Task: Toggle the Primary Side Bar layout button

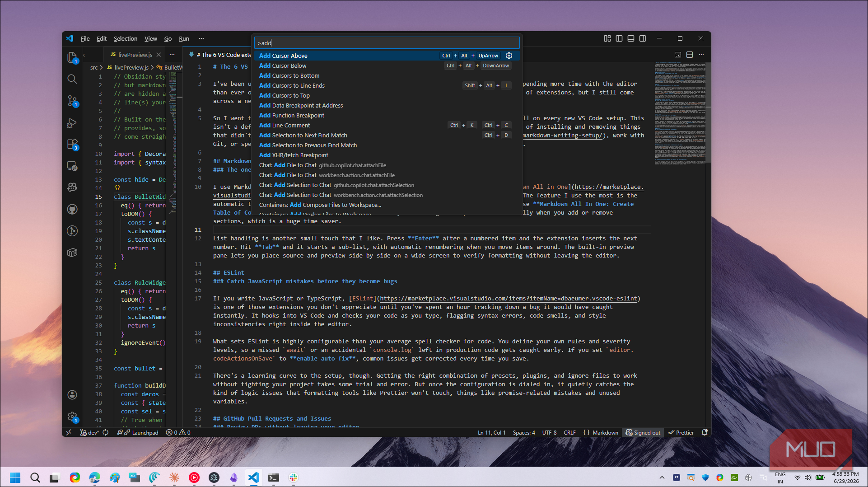Action: point(619,38)
